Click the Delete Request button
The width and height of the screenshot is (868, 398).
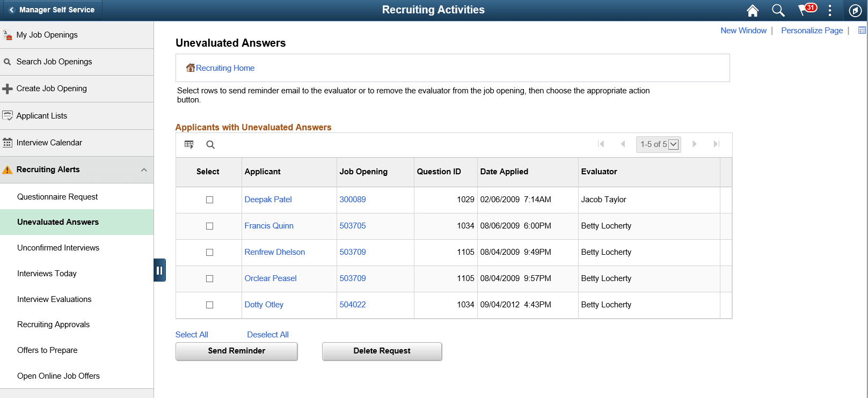point(382,351)
